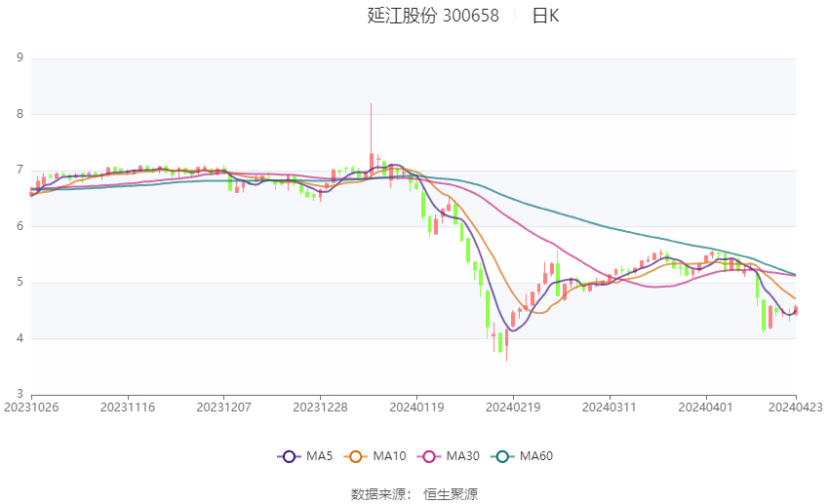
Task: Click the data source text 数据来源 恒生聚源
Action: (414, 494)
